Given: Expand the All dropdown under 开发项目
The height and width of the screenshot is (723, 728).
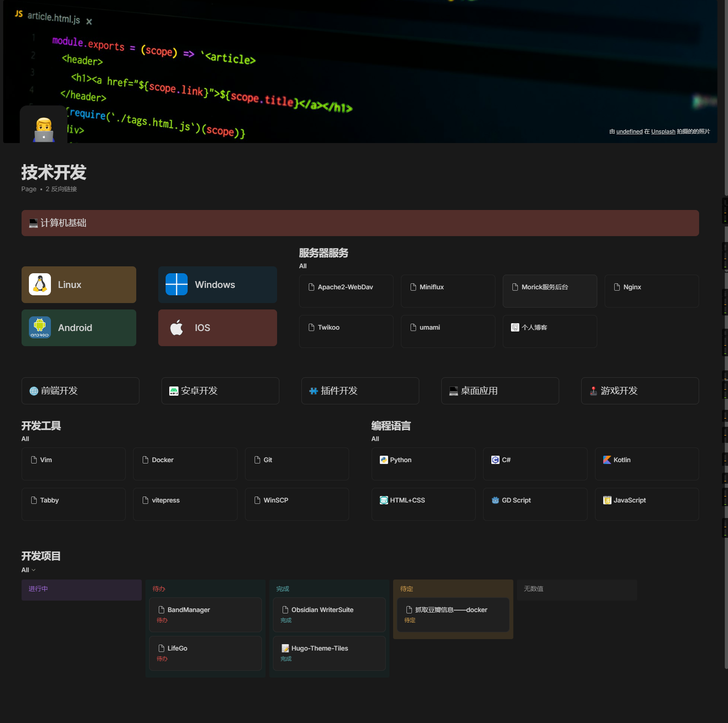Looking at the screenshot, I should (x=28, y=570).
